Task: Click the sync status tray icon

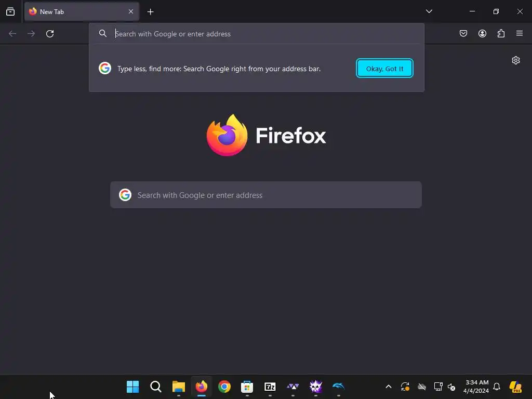Action: (405, 387)
